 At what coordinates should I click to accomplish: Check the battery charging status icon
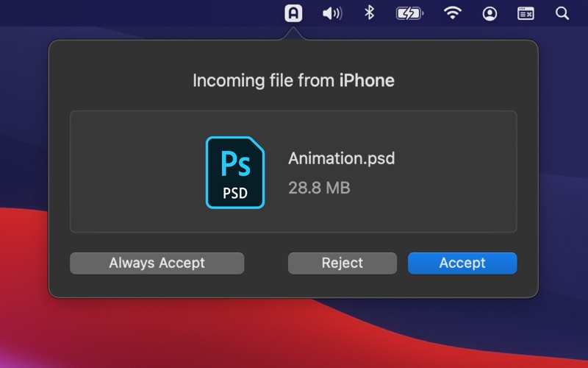coord(409,13)
